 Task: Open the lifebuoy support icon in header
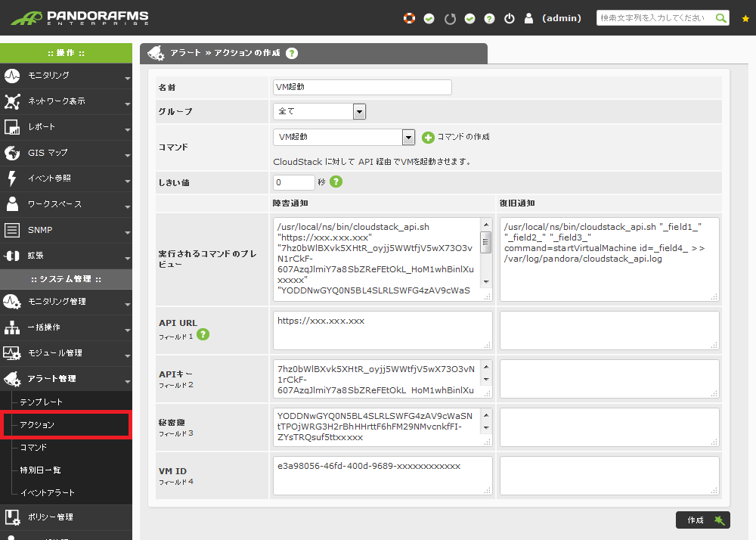409,18
